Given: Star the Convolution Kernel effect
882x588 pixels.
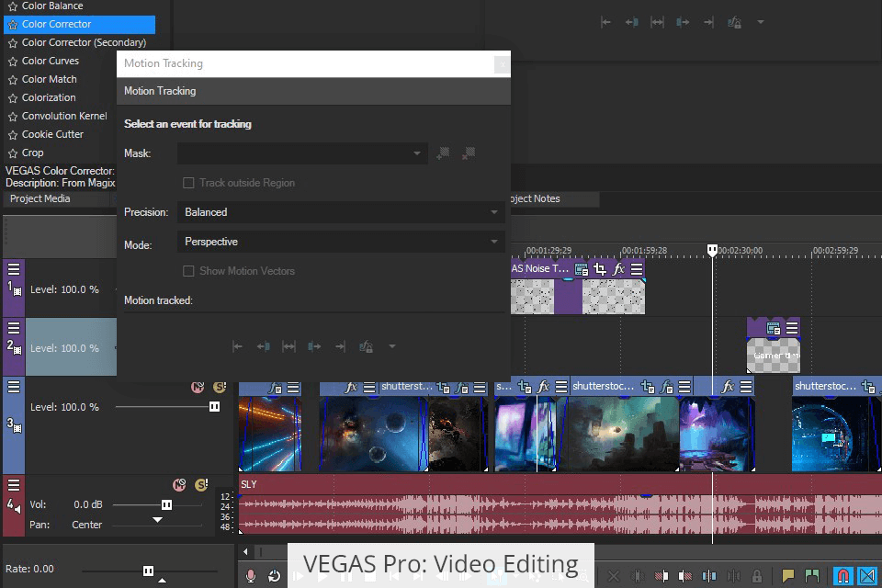Looking at the screenshot, I should coord(13,117).
